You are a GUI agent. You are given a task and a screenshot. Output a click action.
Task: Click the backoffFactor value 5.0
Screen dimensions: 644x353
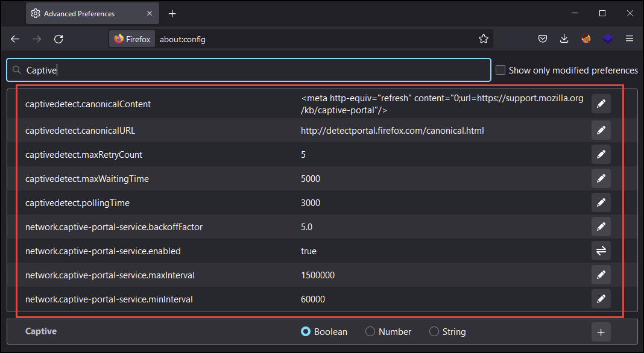[306, 227]
